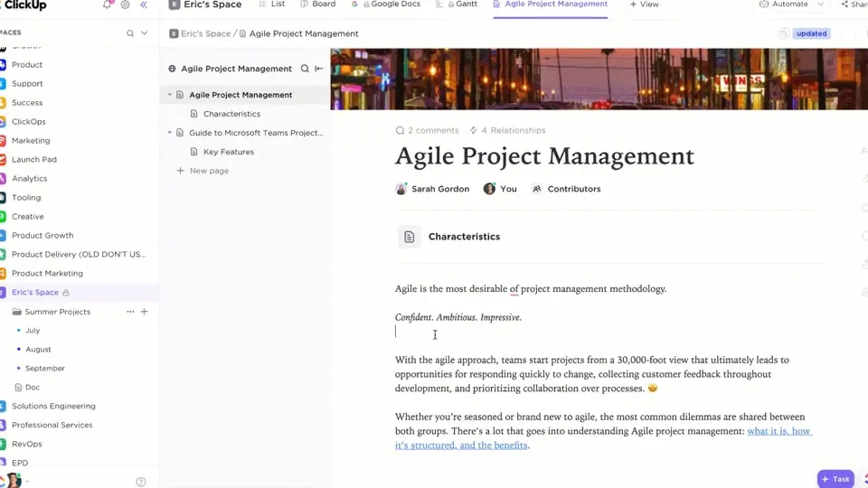This screenshot has width=868, height=488.
Task: Switch to the Google Docs tab
Action: click(386, 4)
